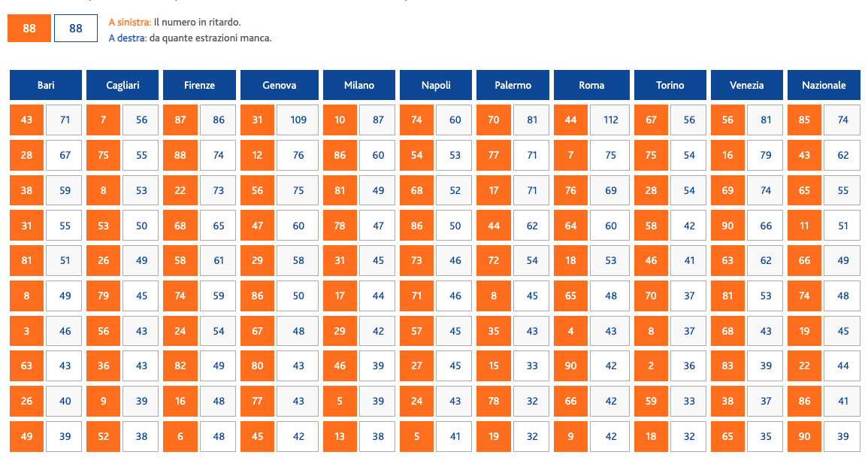Viewport: 868px width, 461px height.
Task: Select the Nazionale column header
Action: pyautogui.click(x=824, y=85)
